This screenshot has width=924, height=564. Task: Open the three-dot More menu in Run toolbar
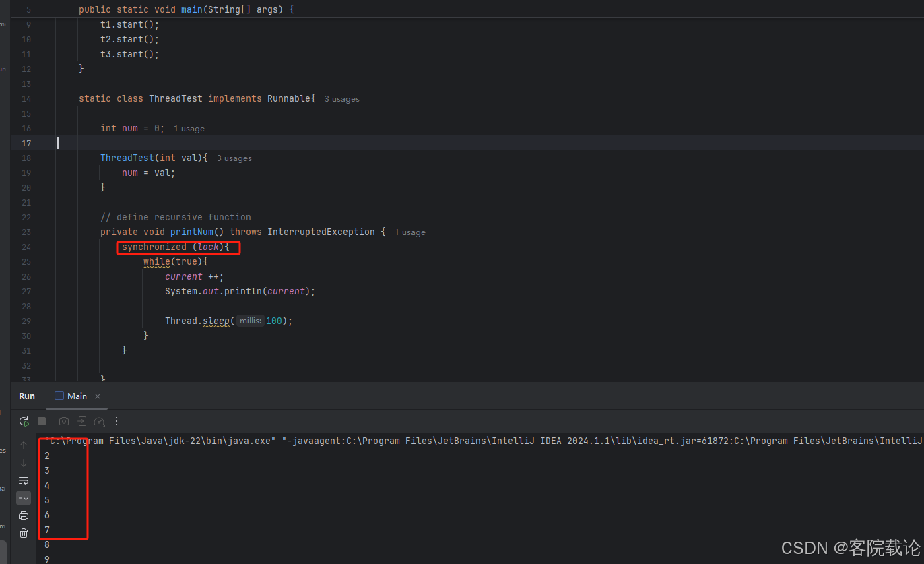[117, 421]
